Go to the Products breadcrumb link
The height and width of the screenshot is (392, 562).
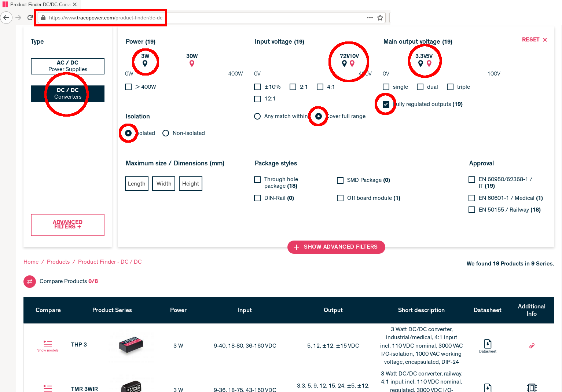pyautogui.click(x=58, y=262)
